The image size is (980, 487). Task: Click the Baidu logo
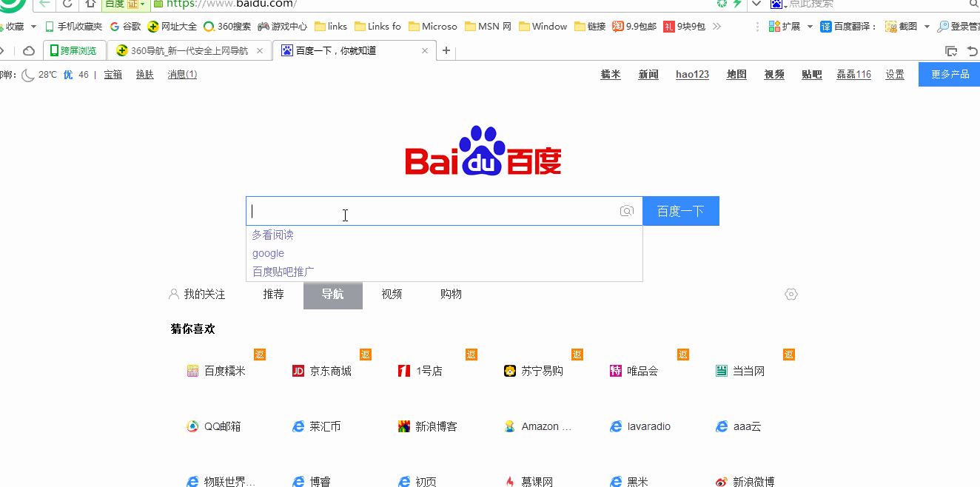483,151
